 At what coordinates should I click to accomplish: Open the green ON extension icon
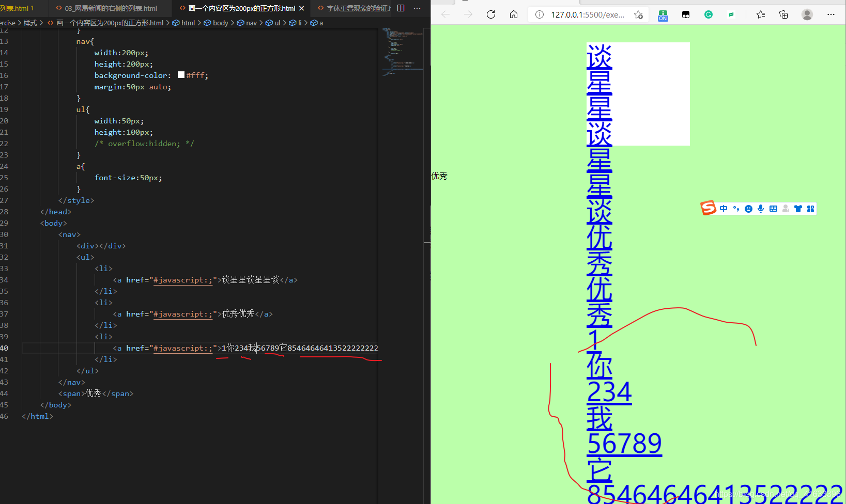tap(663, 15)
